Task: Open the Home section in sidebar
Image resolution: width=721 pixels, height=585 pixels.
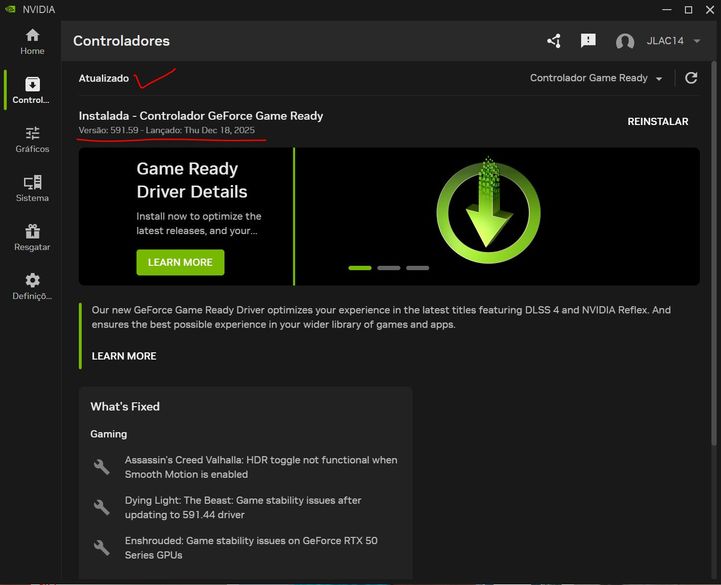Action: point(32,41)
